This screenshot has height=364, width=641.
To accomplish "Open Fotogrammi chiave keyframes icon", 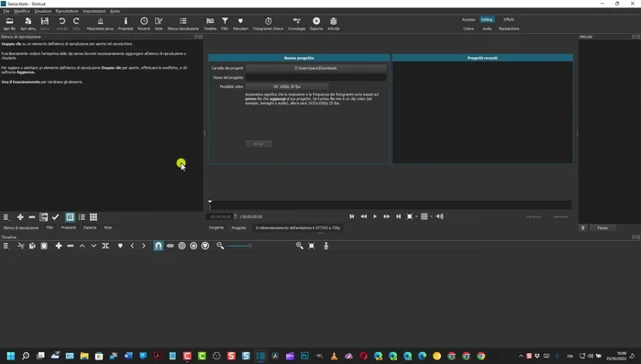I will pyautogui.click(x=268, y=24).
